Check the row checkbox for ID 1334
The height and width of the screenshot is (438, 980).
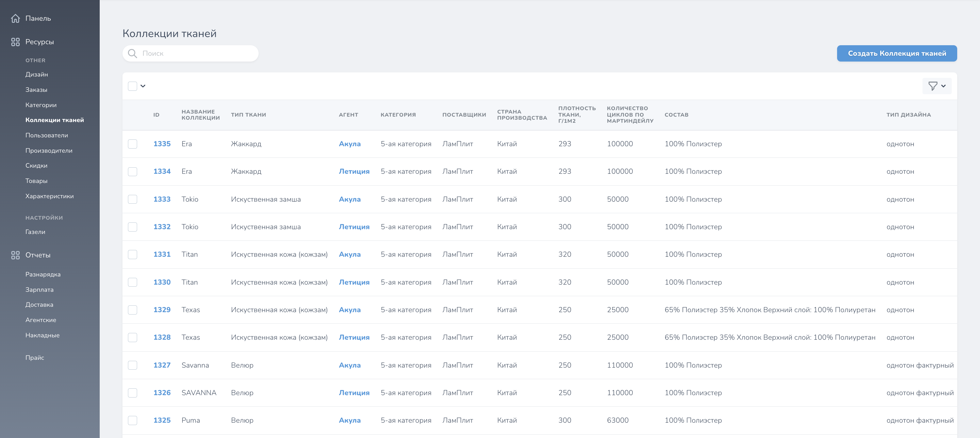pyautogui.click(x=132, y=171)
